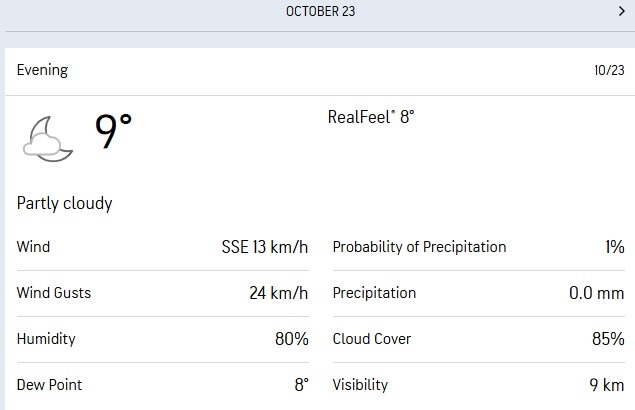Click the RealFeel 8° text

pyautogui.click(x=370, y=117)
